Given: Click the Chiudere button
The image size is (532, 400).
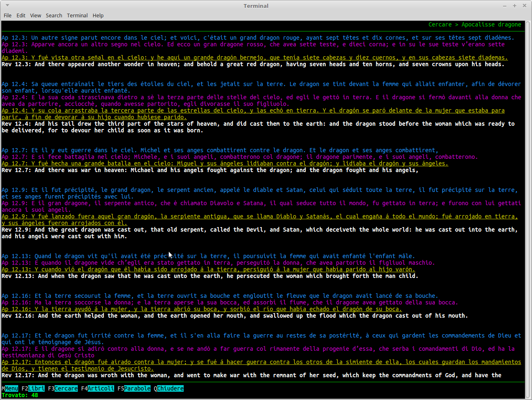Looking at the screenshot, I should point(169,388).
